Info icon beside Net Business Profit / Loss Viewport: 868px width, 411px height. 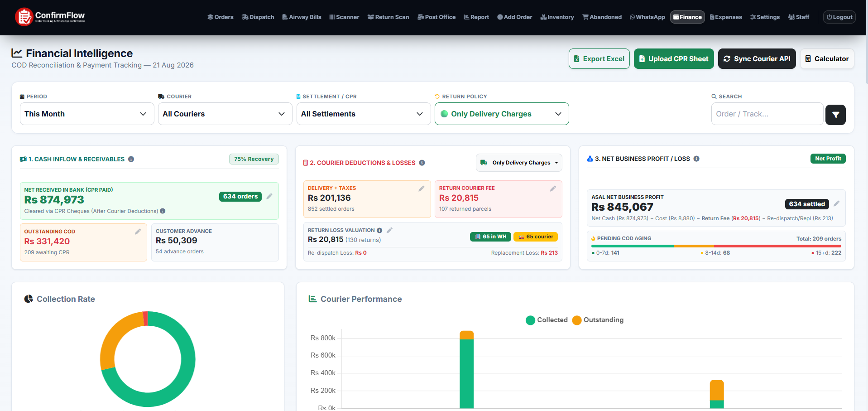tap(696, 159)
